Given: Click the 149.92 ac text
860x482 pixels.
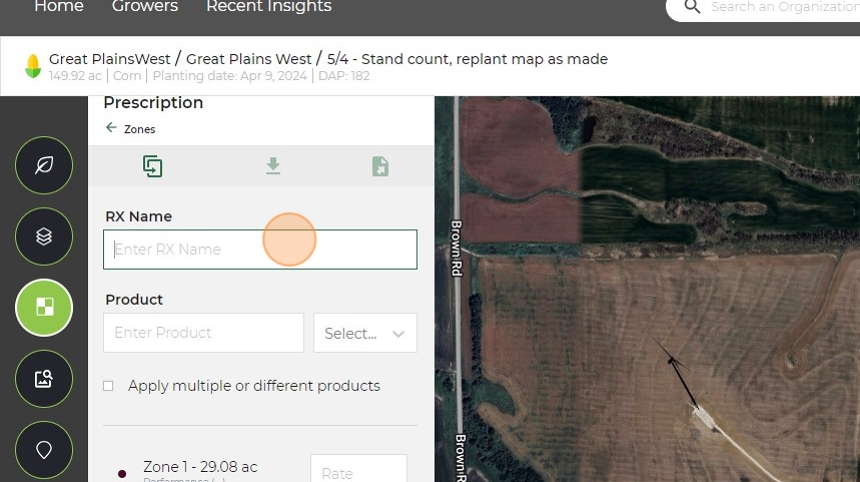Looking at the screenshot, I should (75, 76).
